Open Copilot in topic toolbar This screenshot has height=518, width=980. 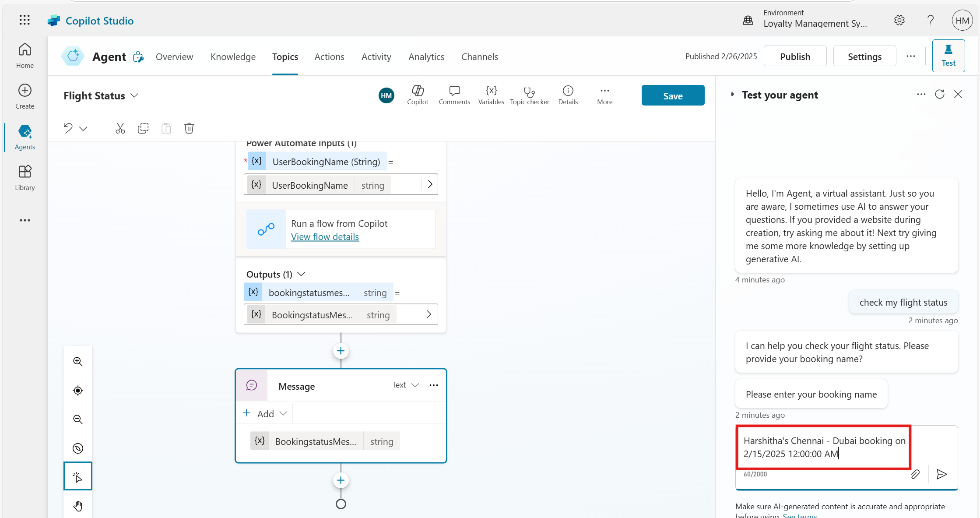point(418,95)
